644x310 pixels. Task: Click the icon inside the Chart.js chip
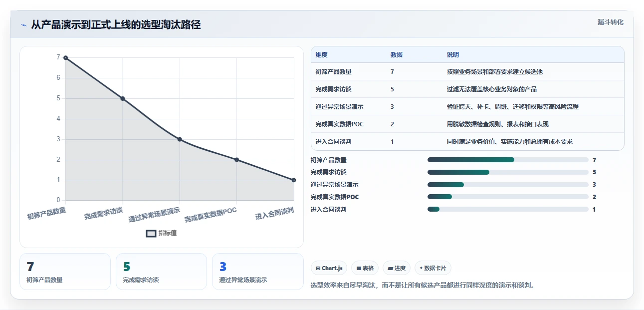[x=318, y=268]
